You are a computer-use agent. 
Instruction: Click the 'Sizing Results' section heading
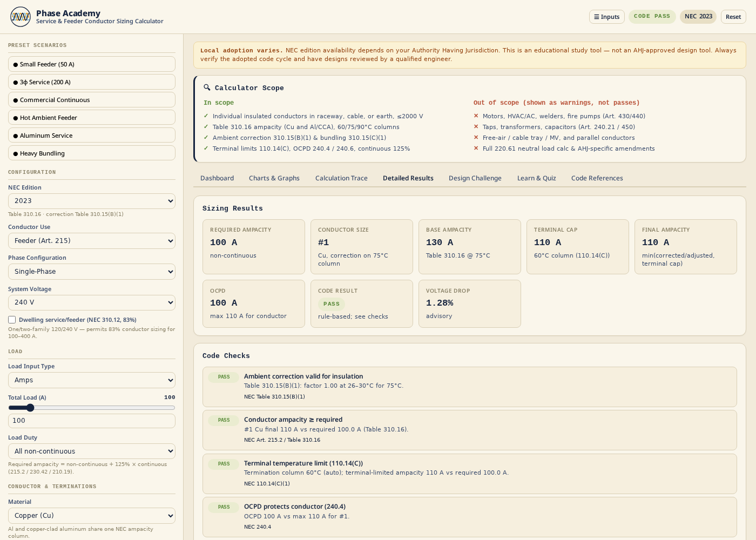coord(233,208)
